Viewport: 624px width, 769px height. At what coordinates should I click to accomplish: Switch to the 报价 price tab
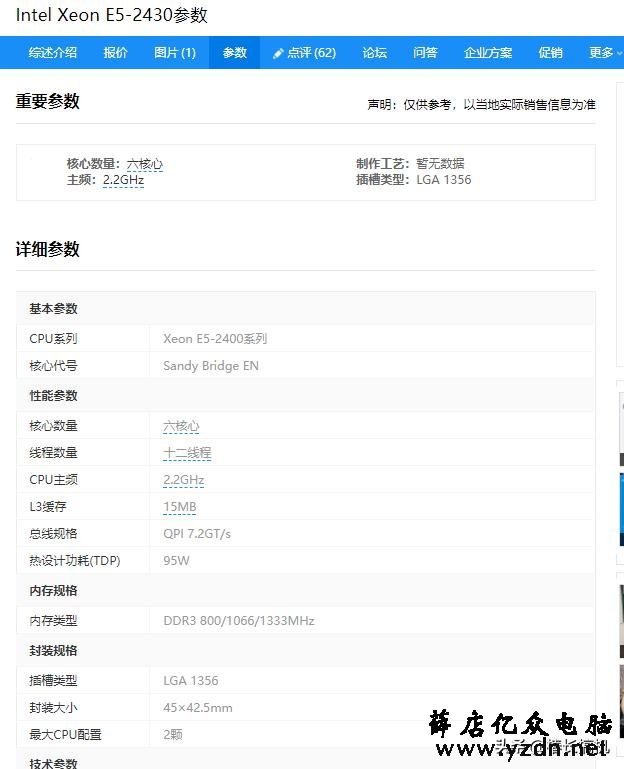pyautogui.click(x=115, y=52)
